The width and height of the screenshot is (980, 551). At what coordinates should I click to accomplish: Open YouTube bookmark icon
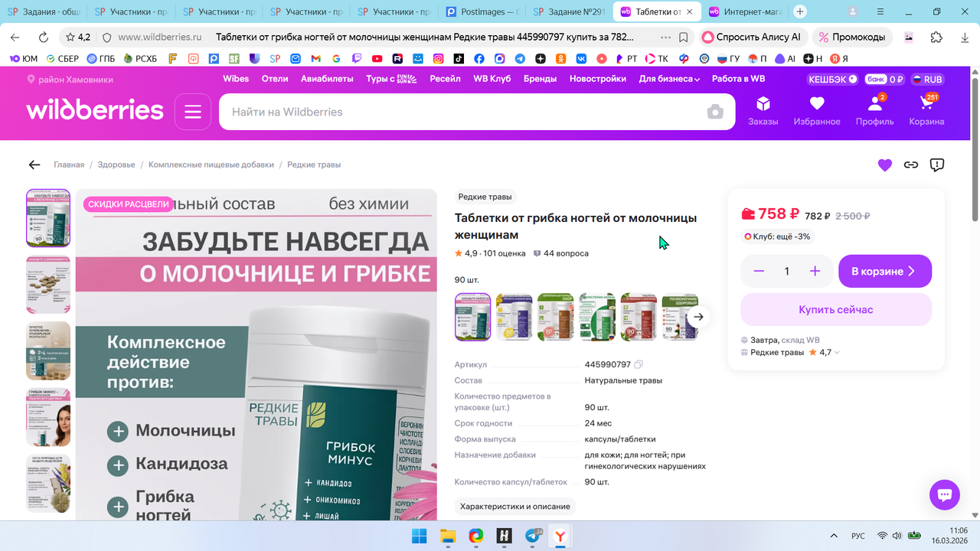click(x=377, y=58)
